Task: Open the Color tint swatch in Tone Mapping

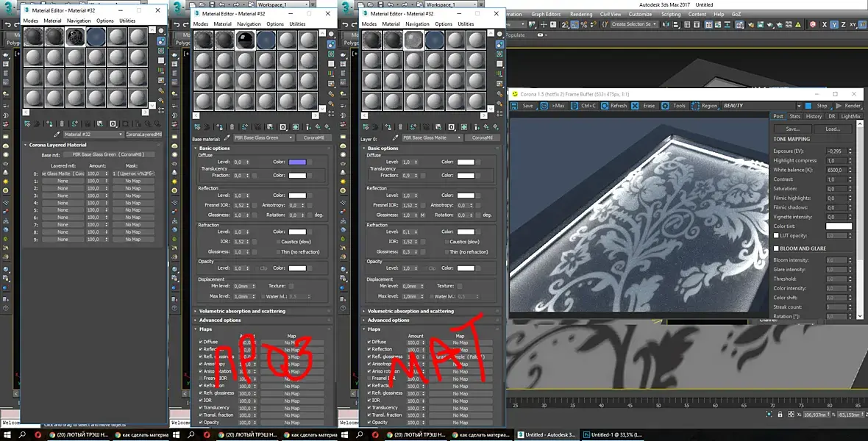Action: click(839, 226)
